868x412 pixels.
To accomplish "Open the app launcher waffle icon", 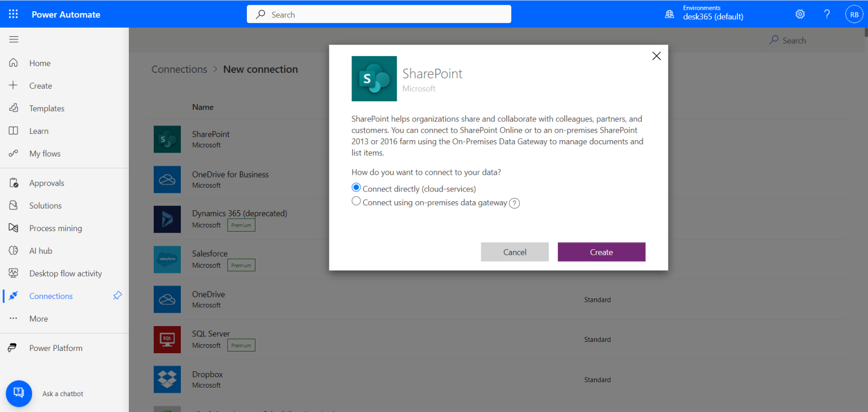I will click(x=14, y=14).
